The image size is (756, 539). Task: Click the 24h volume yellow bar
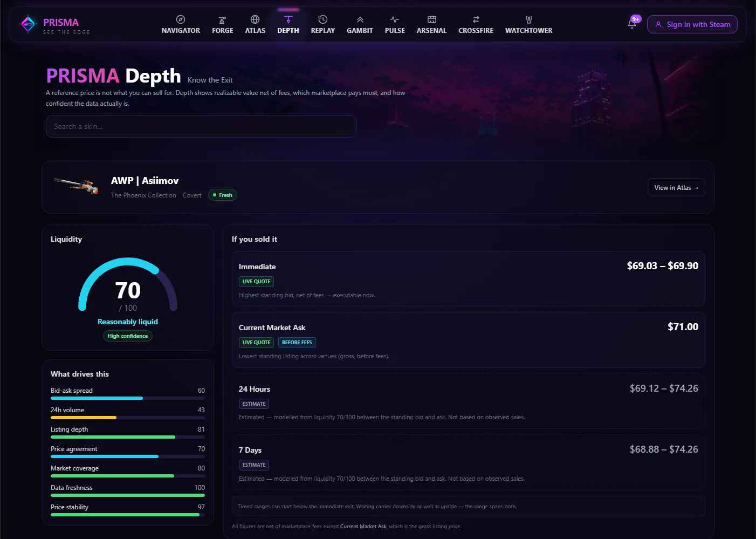[x=84, y=418]
